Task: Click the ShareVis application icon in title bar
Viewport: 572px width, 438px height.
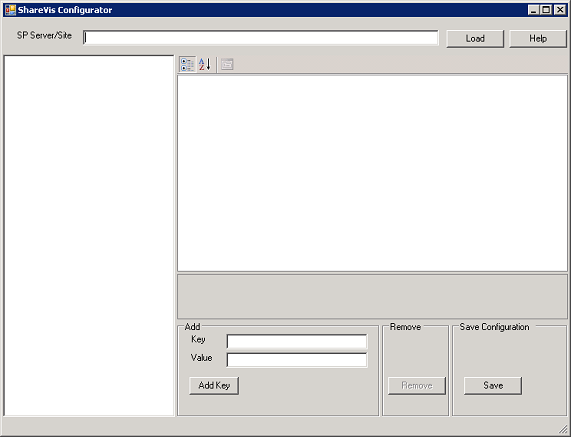Action: pyautogui.click(x=10, y=10)
